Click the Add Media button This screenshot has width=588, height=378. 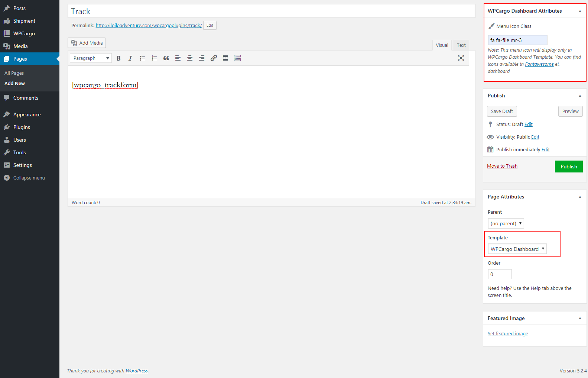(x=87, y=43)
